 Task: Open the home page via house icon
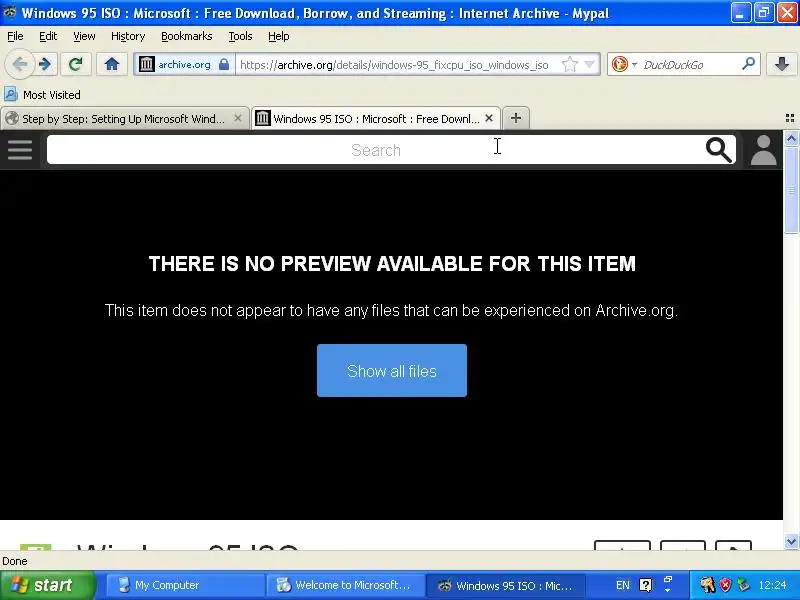click(112, 64)
